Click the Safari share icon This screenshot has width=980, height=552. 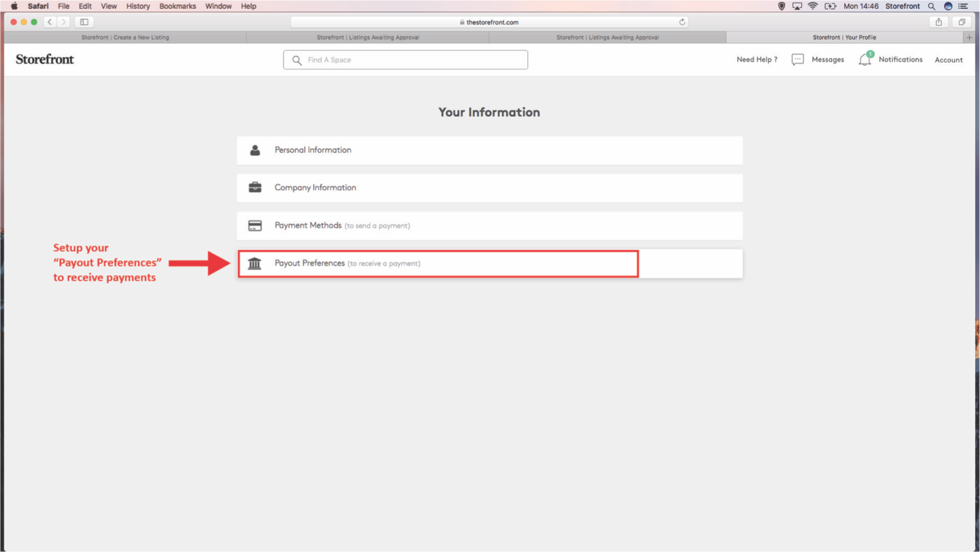click(x=938, y=22)
